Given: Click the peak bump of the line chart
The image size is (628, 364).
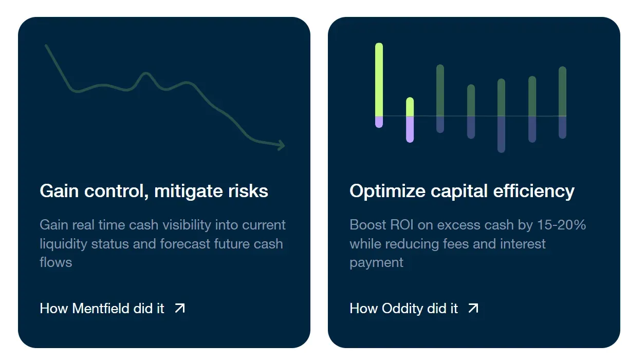Looking at the screenshot, I should 146,76.
